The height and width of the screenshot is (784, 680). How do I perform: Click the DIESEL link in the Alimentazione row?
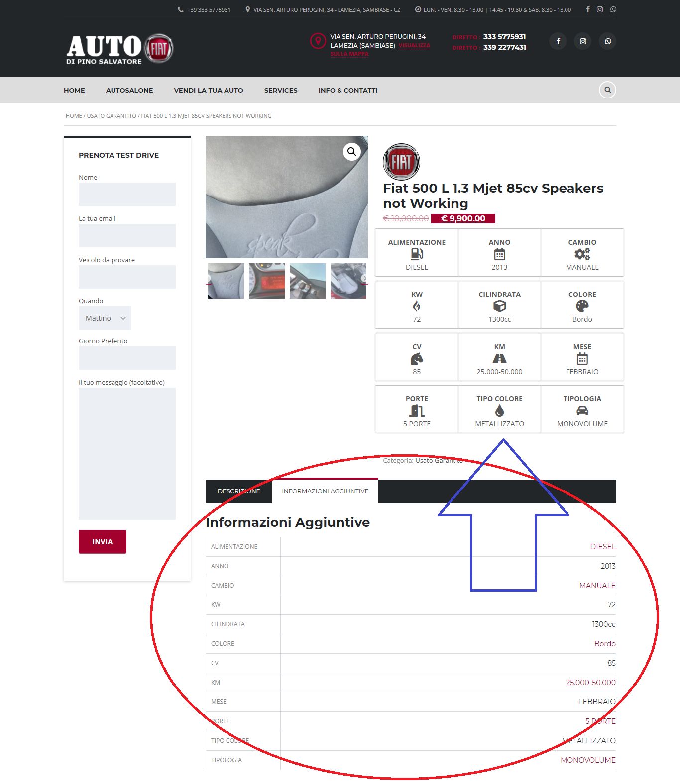pyautogui.click(x=603, y=546)
